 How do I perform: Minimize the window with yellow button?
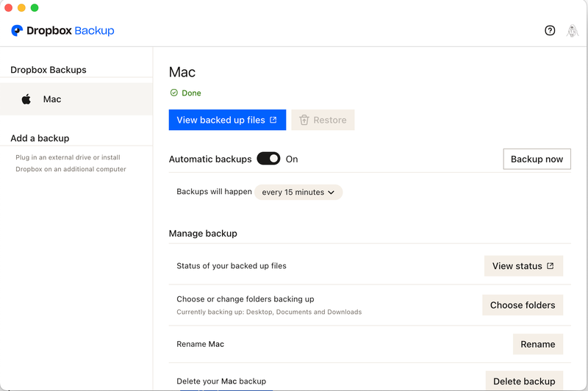coord(21,7)
